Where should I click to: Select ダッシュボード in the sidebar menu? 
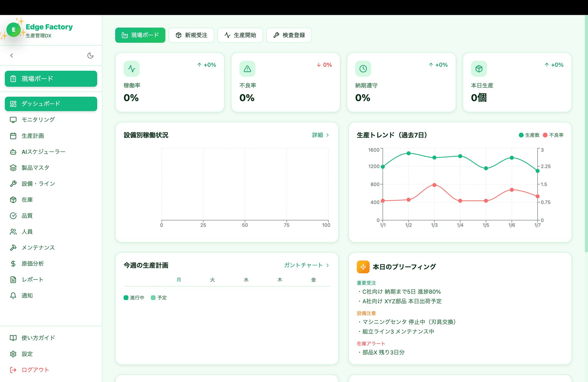51,104
